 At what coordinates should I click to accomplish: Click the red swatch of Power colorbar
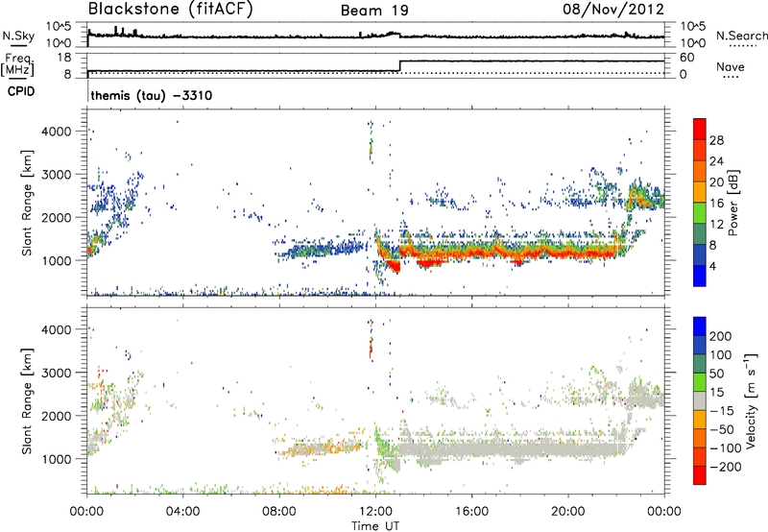point(700,129)
